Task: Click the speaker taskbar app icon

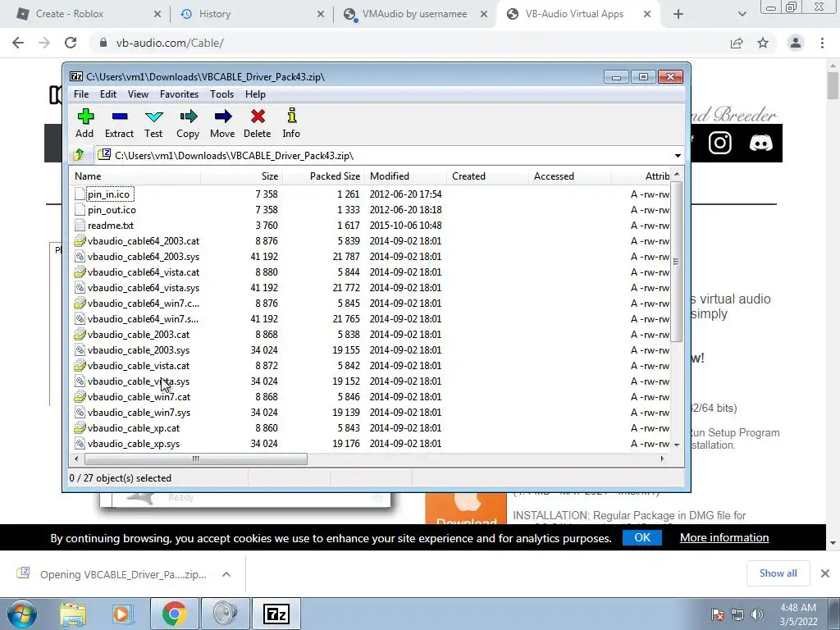Action: tap(225, 614)
